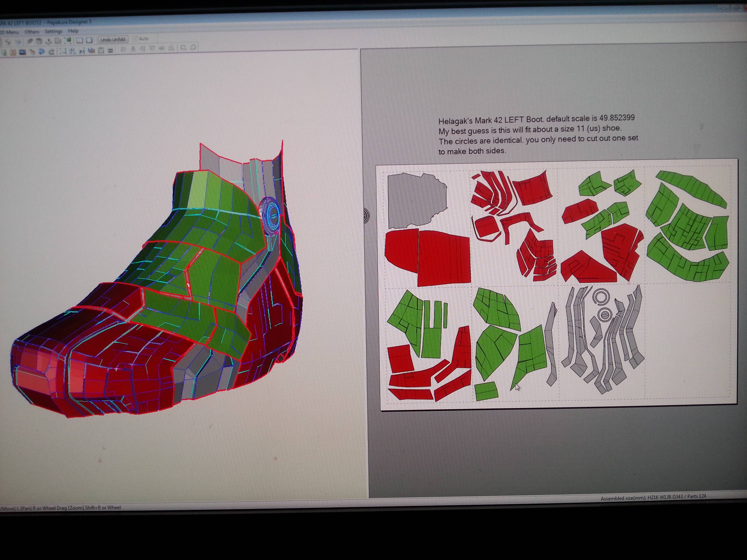
Task: Select the large ring-shaped piece on pattern sheet
Action: pyautogui.click(x=601, y=297)
